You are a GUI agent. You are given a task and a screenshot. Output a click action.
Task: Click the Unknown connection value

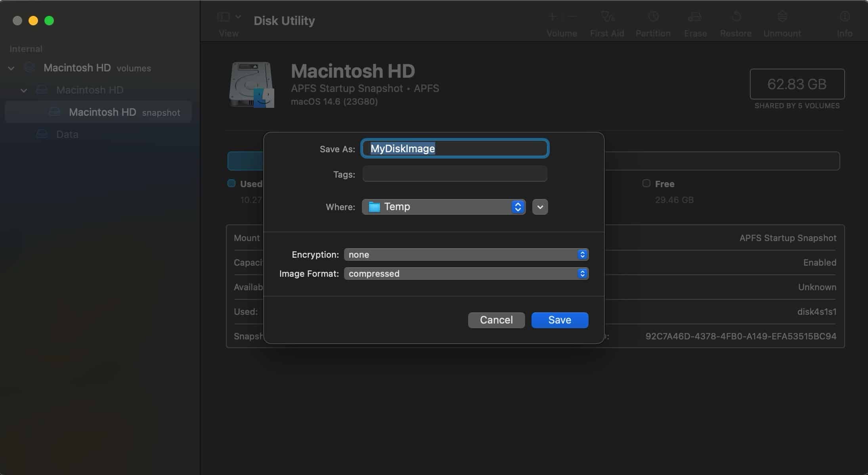(817, 287)
